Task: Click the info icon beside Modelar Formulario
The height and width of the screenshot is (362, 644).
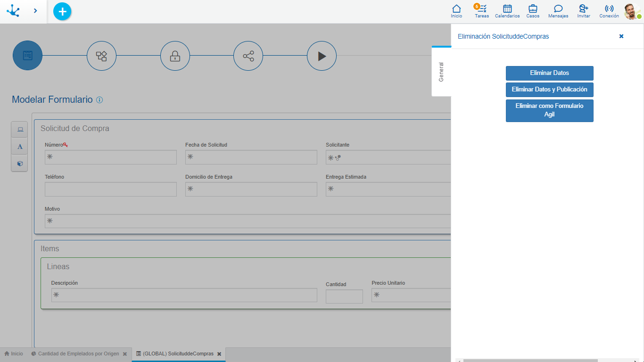Action: pyautogui.click(x=99, y=100)
